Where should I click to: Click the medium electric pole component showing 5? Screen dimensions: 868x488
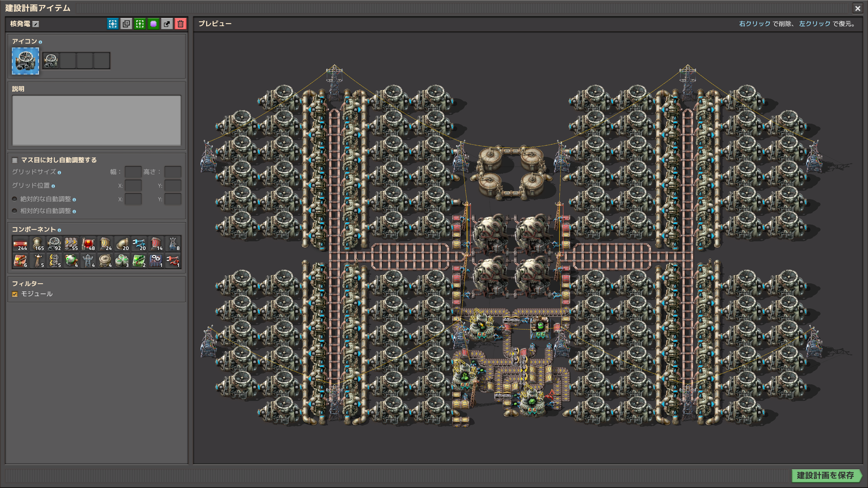click(37, 261)
